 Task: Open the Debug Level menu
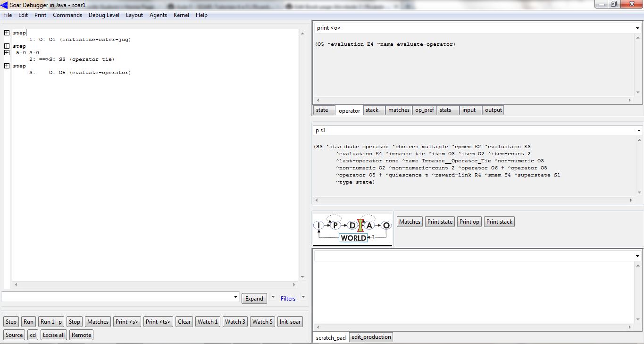click(104, 15)
